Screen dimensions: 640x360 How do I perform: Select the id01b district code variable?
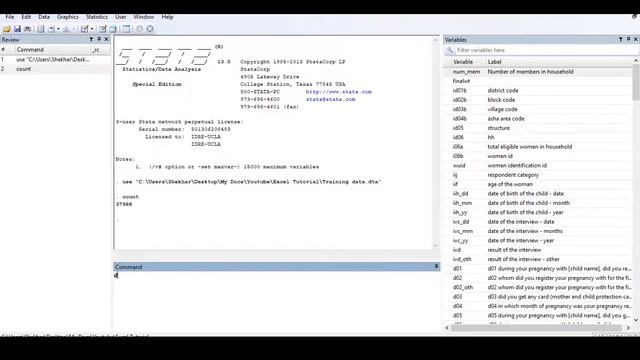coord(538,91)
